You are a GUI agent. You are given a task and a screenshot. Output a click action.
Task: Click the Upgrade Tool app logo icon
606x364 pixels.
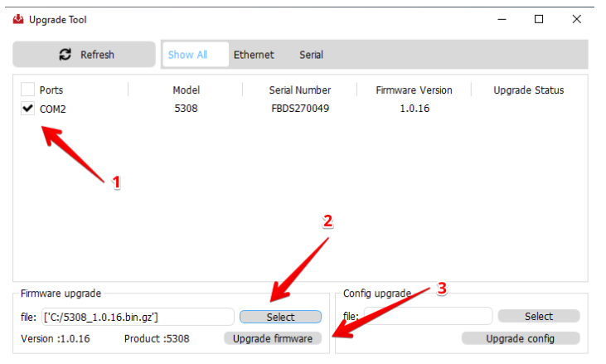[x=18, y=20]
